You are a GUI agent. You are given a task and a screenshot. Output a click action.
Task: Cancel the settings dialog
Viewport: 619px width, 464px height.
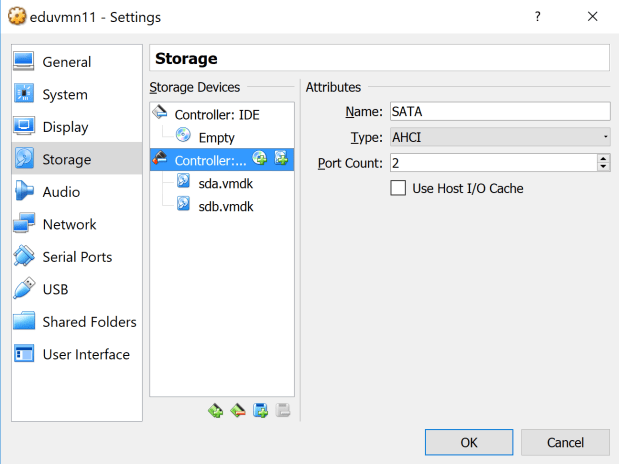(x=565, y=441)
